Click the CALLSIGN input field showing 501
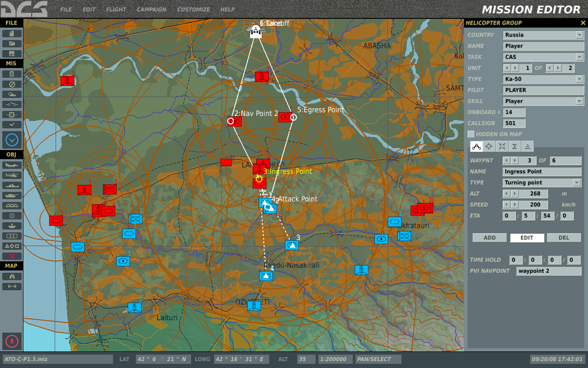Viewport: 588px width, 368px height. click(513, 122)
